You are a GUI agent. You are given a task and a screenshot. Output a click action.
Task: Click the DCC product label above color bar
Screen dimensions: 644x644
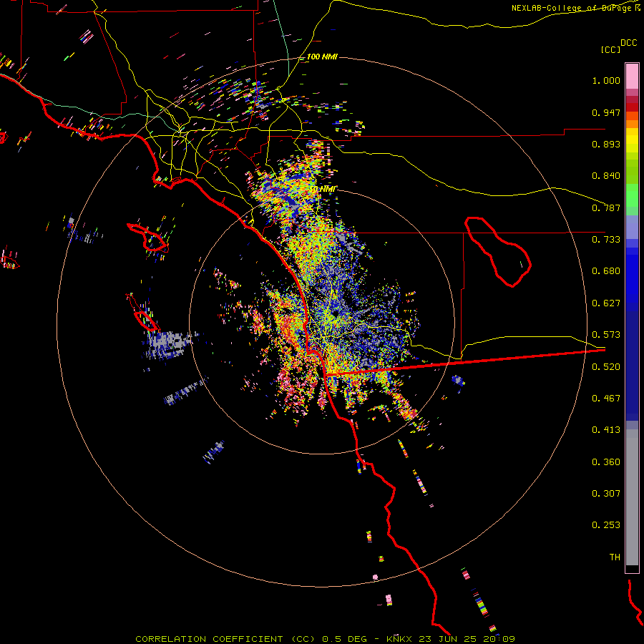tap(629, 43)
